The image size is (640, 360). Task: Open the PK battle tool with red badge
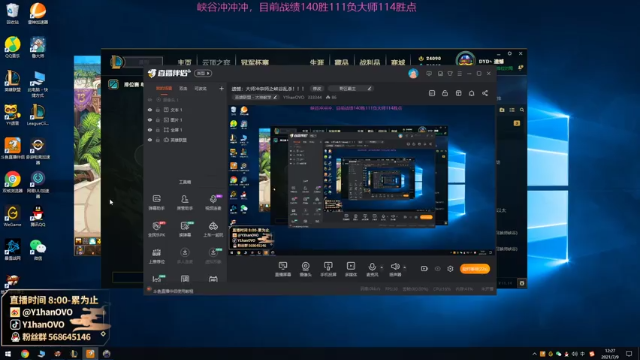coord(156,229)
